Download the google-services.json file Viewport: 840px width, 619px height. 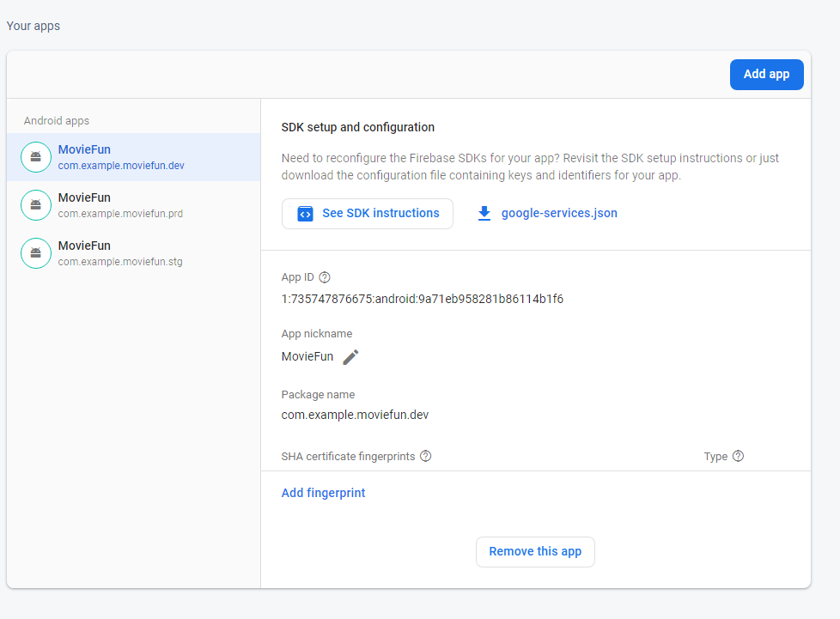coord(558,214)
